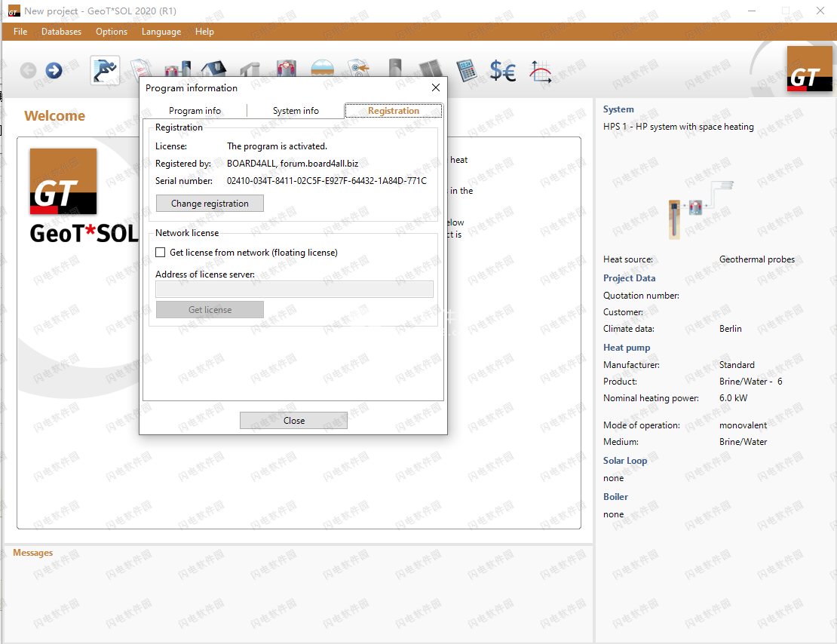
Task: Click 'The program is activated.' text
Action: [277, 146]
